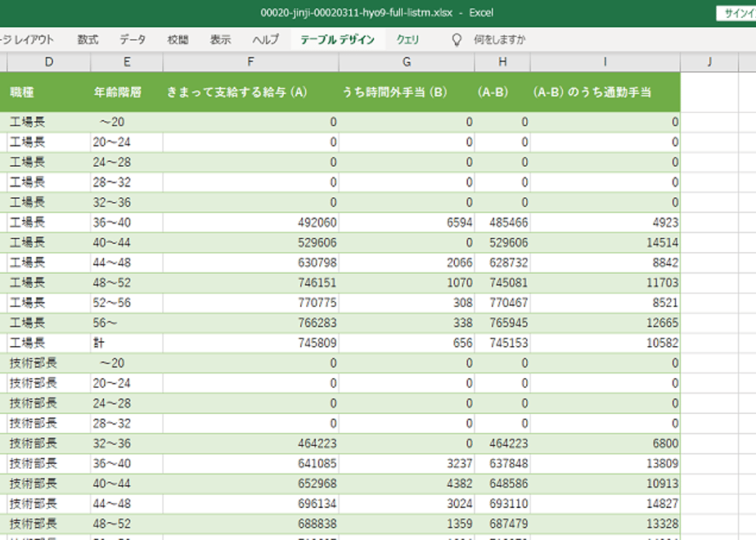Select the 計 cell in 工場長 row
This screenshot has width=756, height=540.
pyautogui.click(x=127, y=343)
